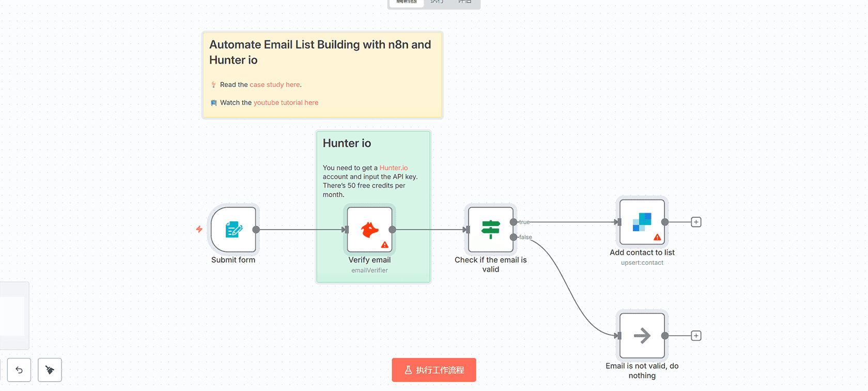Switch to the 编辑器 tab
Screen dimensions: 868x391
(x=407, y=2)
